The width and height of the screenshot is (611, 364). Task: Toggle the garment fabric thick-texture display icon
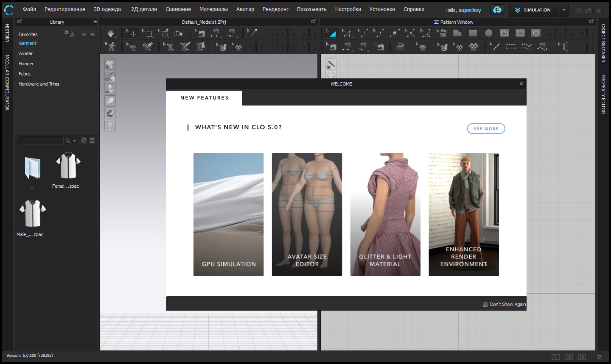click(x=110, y=101)
